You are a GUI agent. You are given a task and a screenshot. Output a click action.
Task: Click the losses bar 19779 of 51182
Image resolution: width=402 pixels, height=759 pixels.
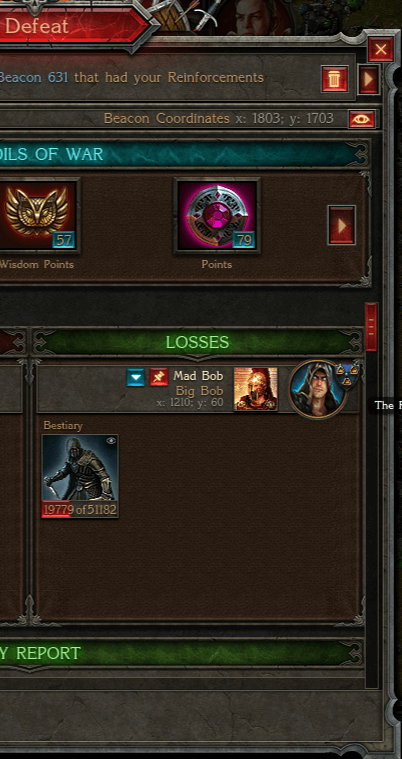coord(80,510)
